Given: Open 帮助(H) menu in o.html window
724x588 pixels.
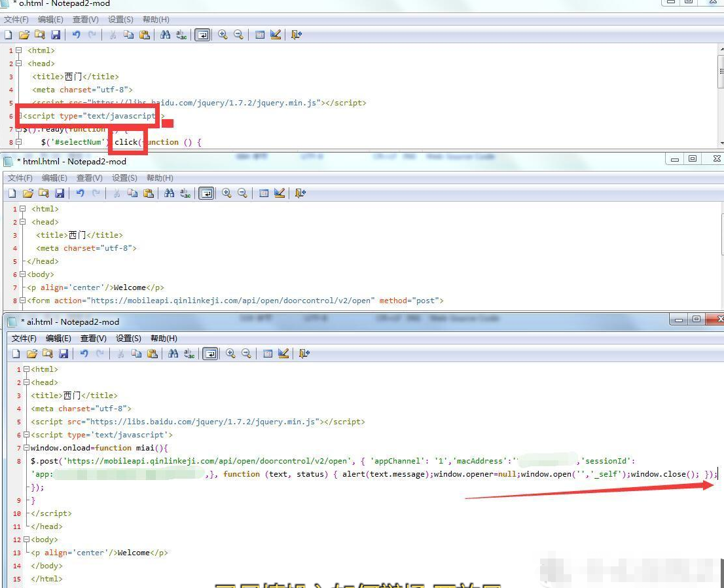Looking at the screenshot, I should click(156, 20).
